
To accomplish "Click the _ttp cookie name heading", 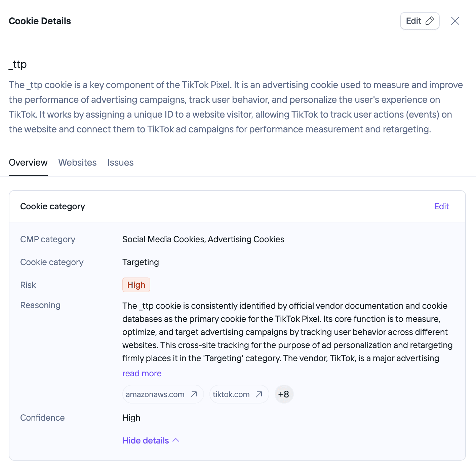I will [18, 64].
